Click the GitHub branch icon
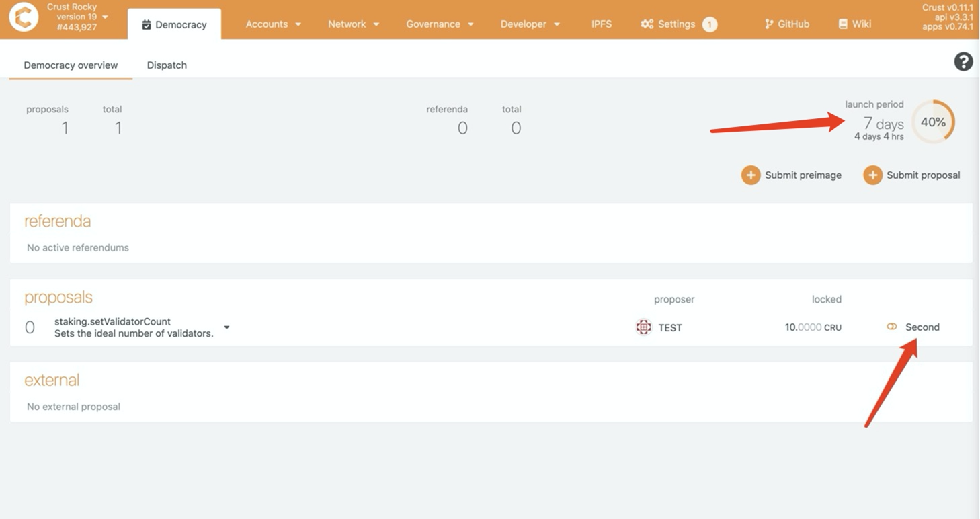980x519 pixels. point(768,24)
